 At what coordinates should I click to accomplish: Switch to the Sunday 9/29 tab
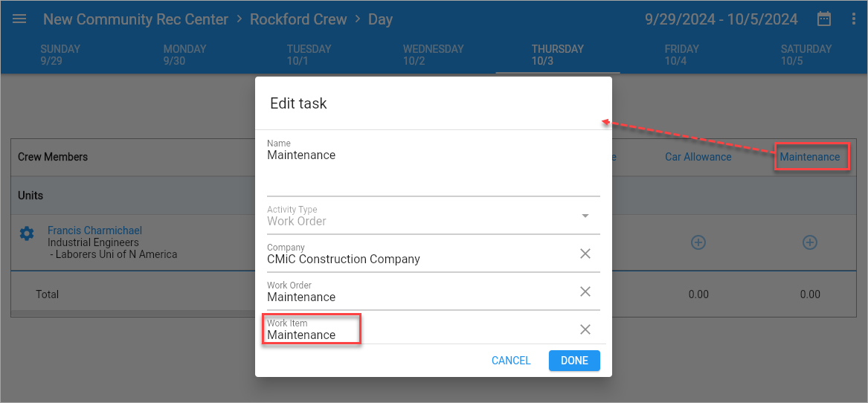pos(60,55)
